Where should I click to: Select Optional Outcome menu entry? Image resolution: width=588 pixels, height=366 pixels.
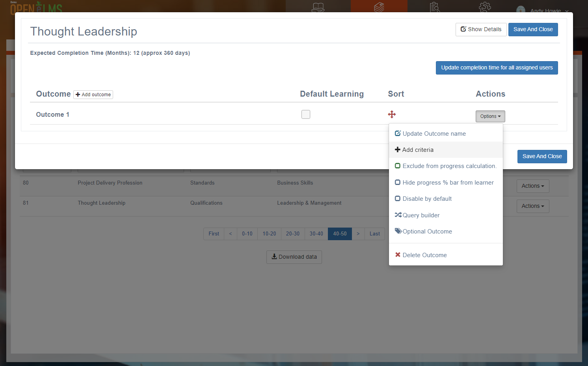[x=446, y=232]
